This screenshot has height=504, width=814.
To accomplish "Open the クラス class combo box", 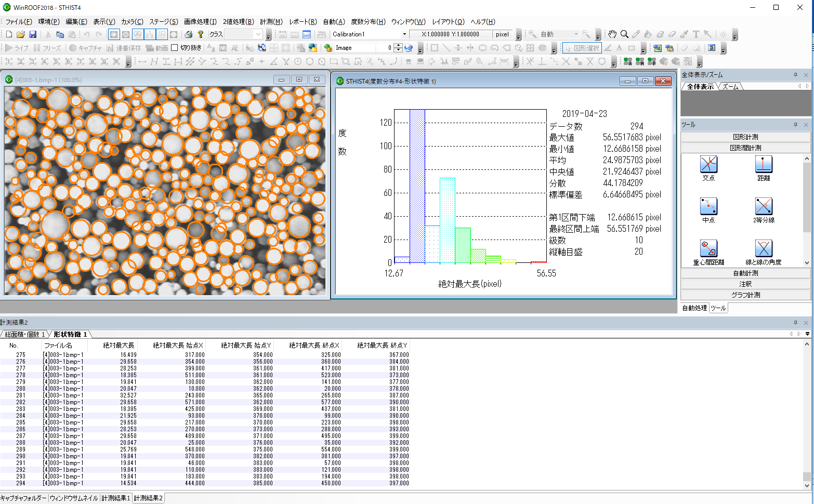I will 243,34.
